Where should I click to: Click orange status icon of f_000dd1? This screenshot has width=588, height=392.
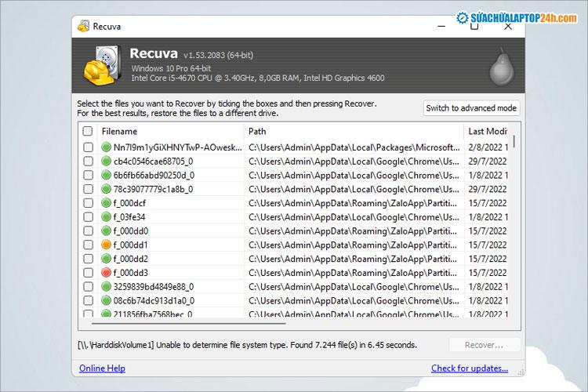pos(106,245)
